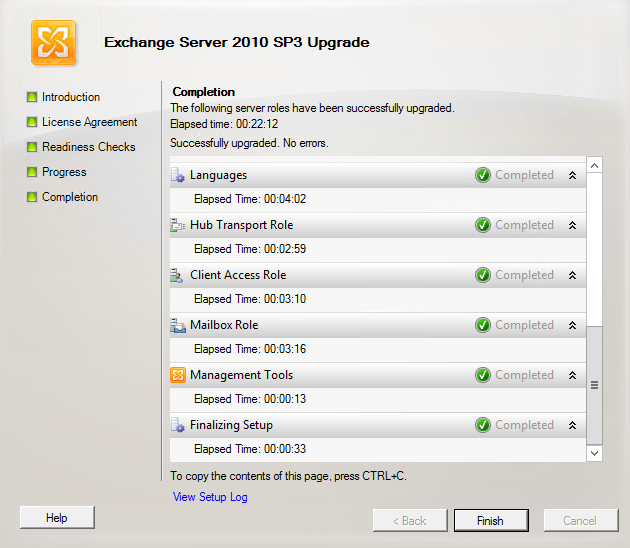Click green check icon for Client Access Role
Screen dimensions: 630x548
coord(483,275)
